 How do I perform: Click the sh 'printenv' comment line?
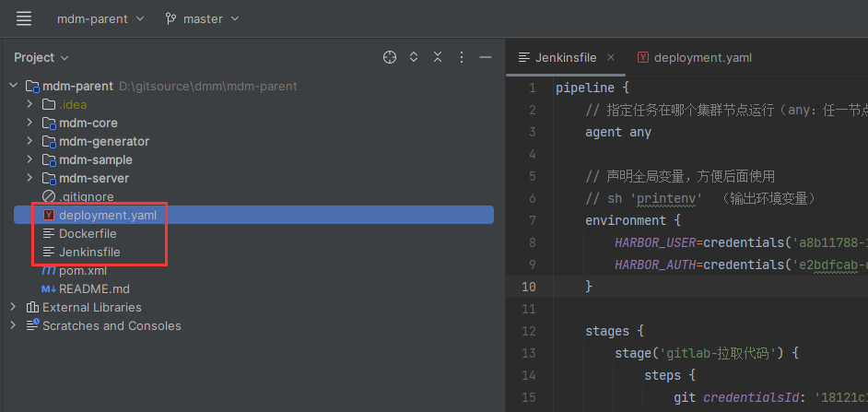tap(701, 198)
